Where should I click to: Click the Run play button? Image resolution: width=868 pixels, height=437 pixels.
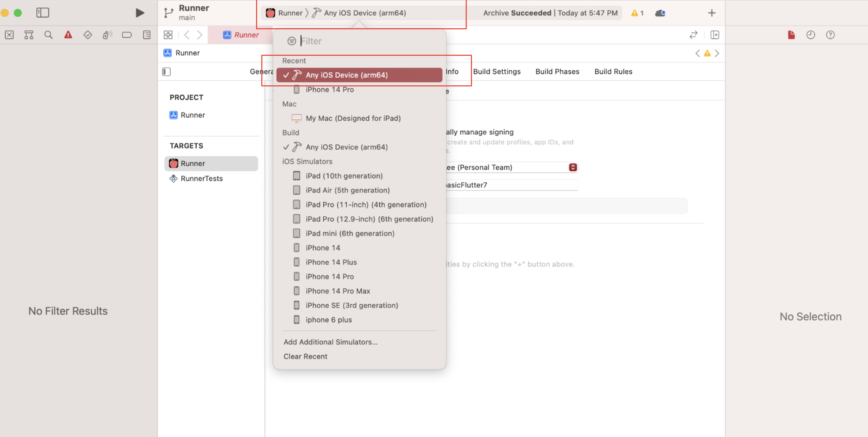140,13
